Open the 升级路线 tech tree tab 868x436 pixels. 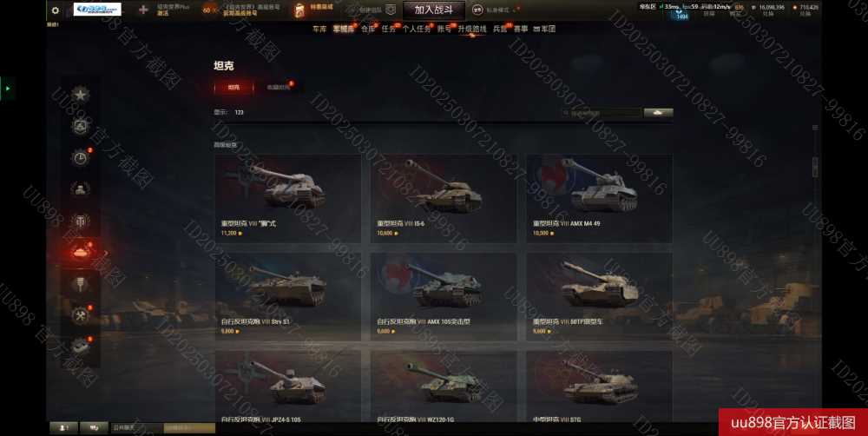471,29
